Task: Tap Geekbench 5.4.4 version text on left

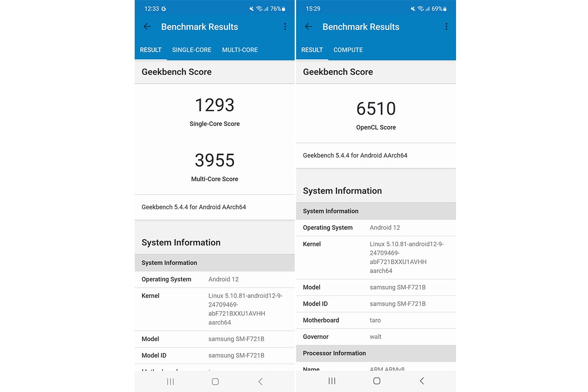Action: point(194,207)
